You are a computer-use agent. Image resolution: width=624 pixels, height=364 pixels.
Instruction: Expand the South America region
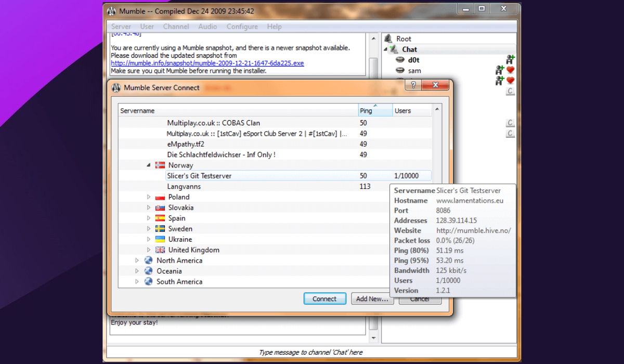(137, 281)
